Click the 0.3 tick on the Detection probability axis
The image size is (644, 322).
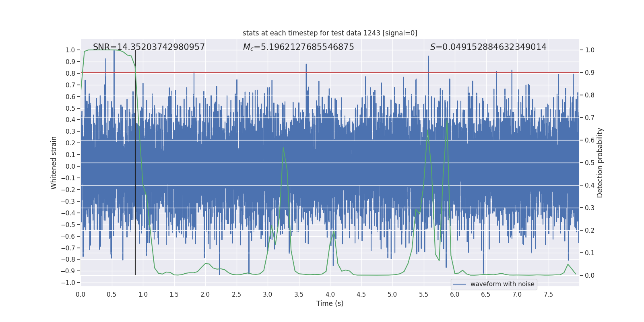click(x=590, y=208)
